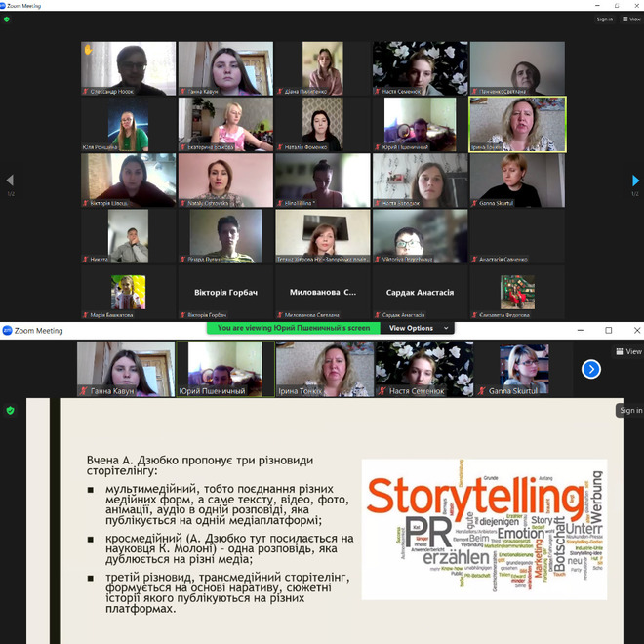Open the View menu in lower window
Viewport: 644px width, 644px height.
point(629,351)
